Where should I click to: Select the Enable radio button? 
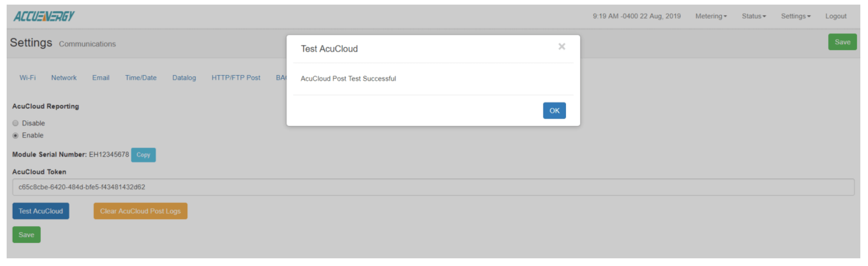click(x=16, y=136)
